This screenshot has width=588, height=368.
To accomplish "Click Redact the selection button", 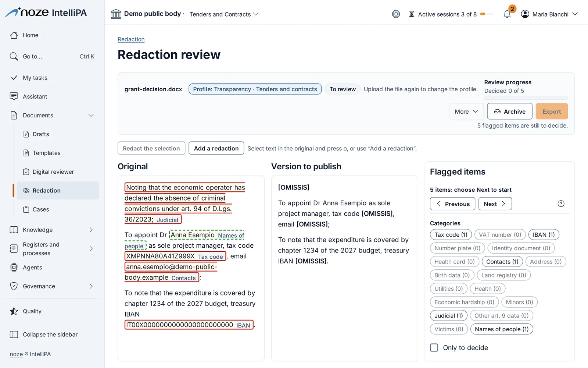I will pyautogui.click(x=151, y=148).
